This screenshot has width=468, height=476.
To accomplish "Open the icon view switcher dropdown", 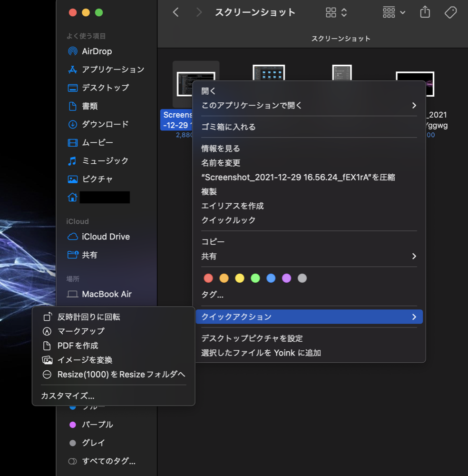I will pos(336,12).
